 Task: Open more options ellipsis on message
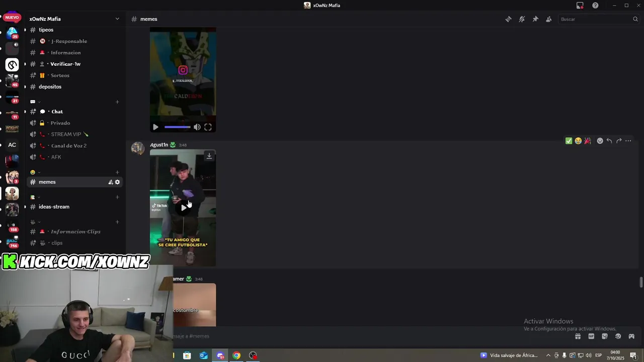coord(628,141)
